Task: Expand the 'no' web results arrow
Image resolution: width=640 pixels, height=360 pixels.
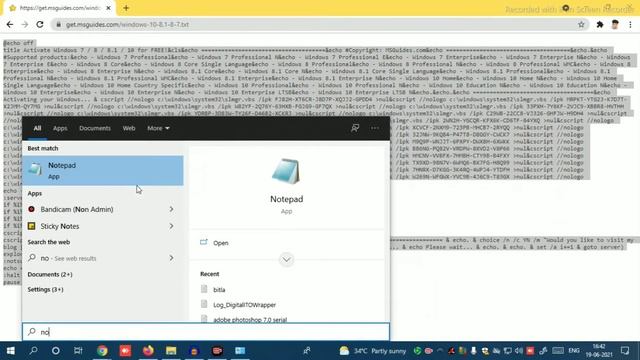Action: click(171, 258)
